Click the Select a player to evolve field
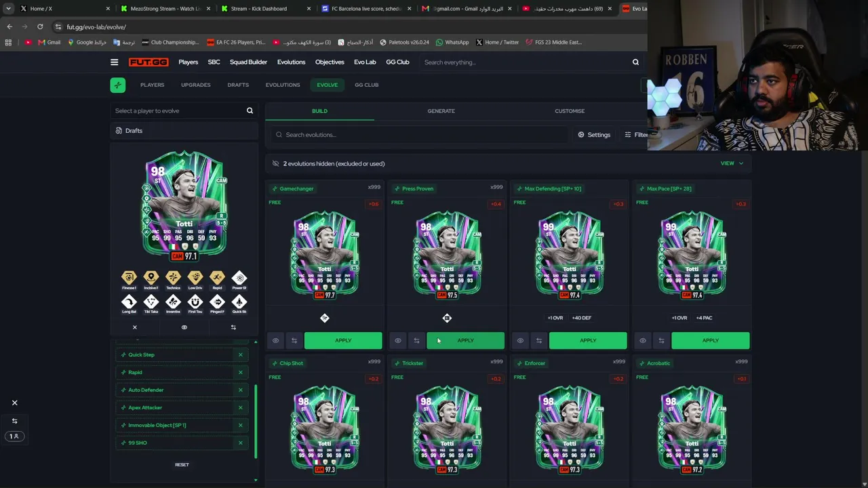The height and width of the screenshot is (488, 868). point(184,110)
